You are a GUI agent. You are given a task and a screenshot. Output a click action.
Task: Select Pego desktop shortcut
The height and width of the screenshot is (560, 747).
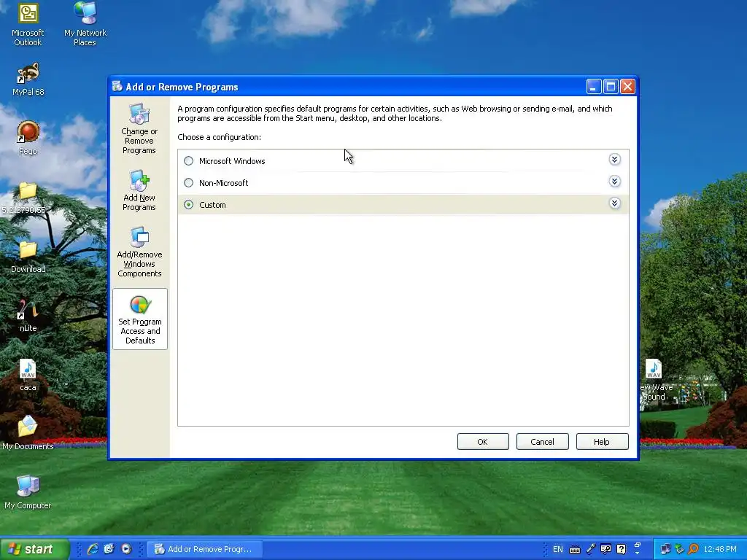(x=28, y=138)
